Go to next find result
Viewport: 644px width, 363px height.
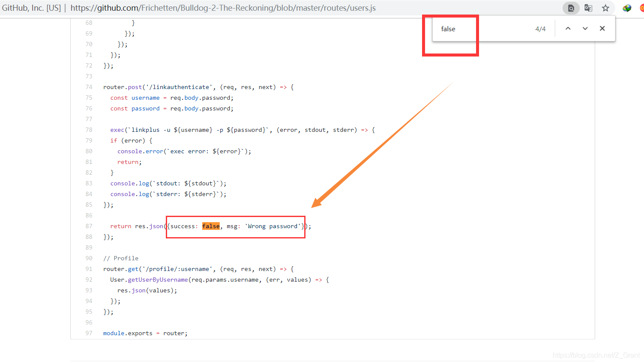point(585,29)
